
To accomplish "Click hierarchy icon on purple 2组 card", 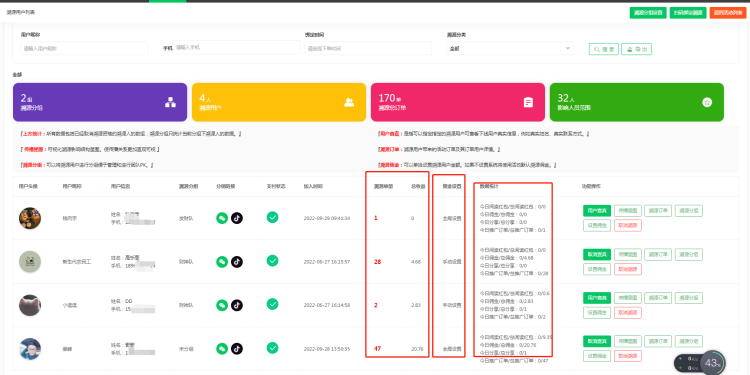I will (170, 102).
